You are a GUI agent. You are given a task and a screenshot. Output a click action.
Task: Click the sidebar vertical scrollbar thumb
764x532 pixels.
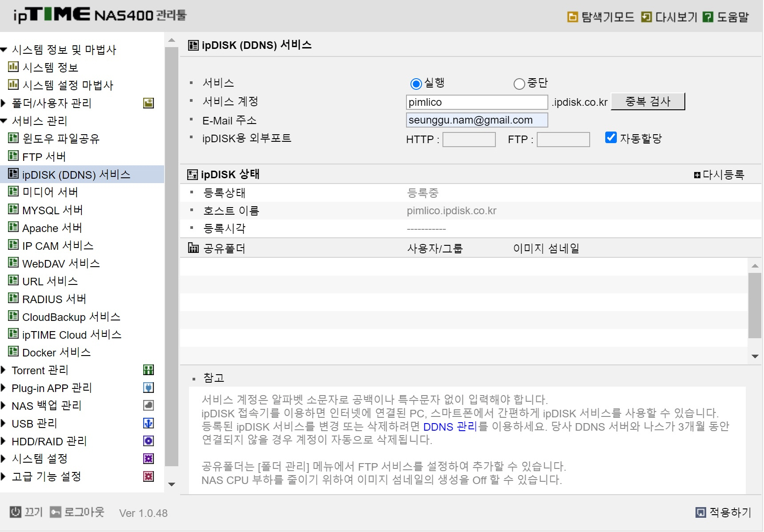click(x=171, y=256)
